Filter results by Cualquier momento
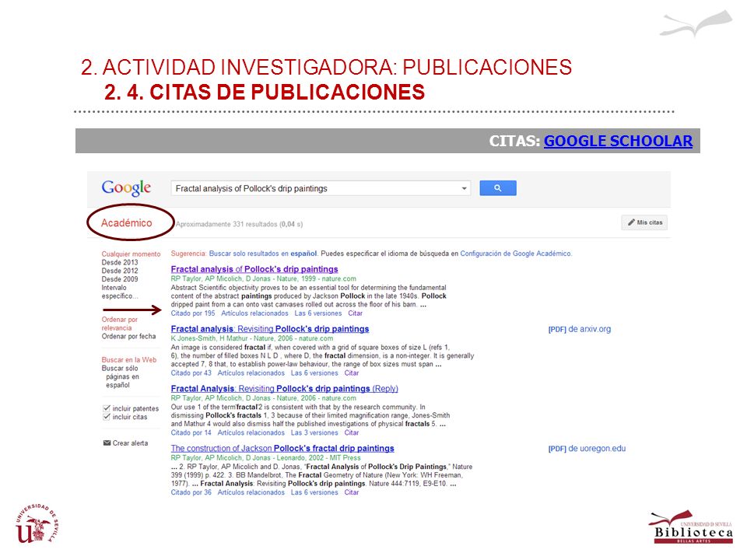The image size is (747, 560). click(x=131, y=254)
